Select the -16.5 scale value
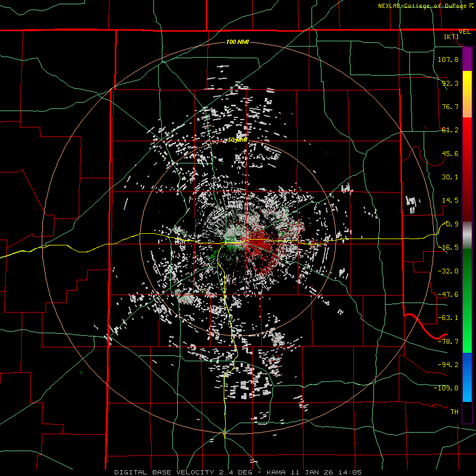Viewport: 476px width, 476px height. (448, 248)
